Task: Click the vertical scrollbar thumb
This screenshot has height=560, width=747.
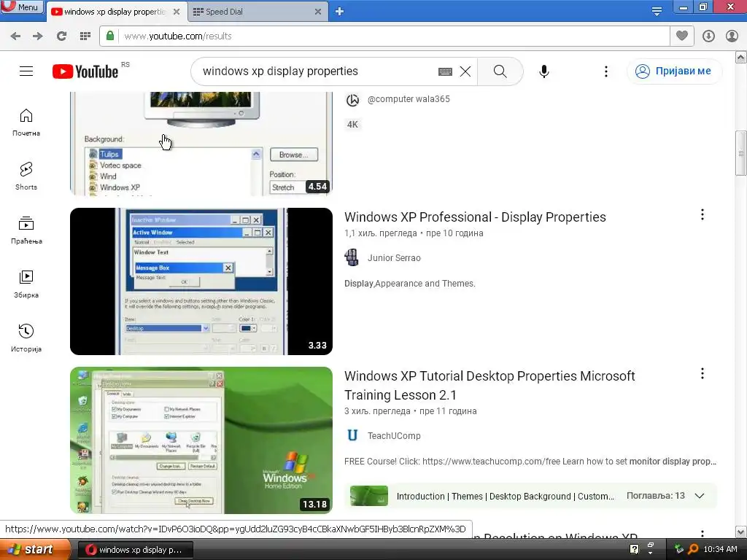Action: (x=741, y=153)
